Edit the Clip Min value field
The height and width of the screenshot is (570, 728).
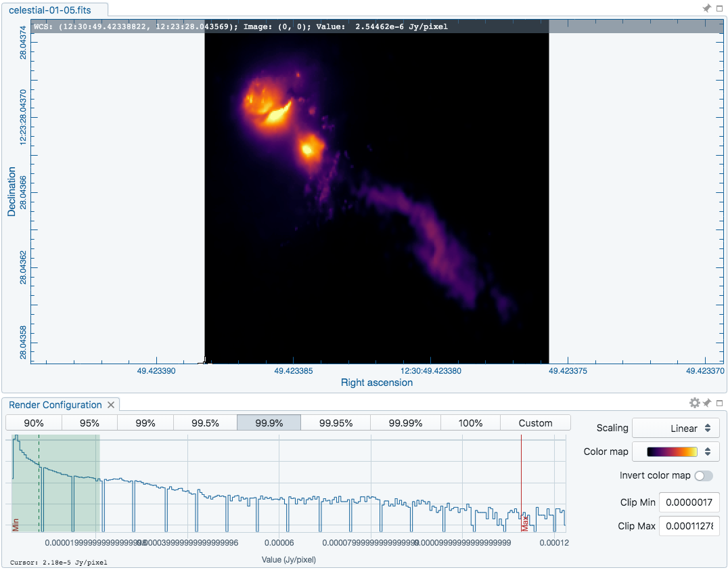[x=689, y=502]
